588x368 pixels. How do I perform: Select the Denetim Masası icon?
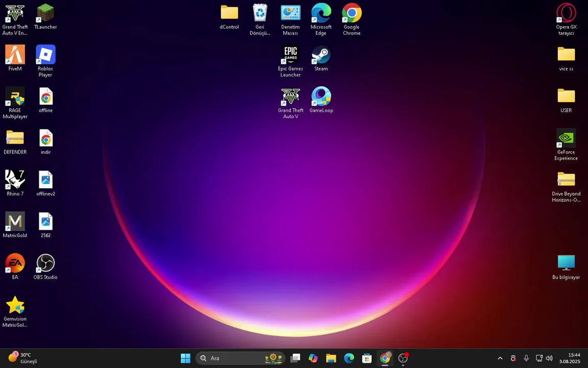click(290, 20)
